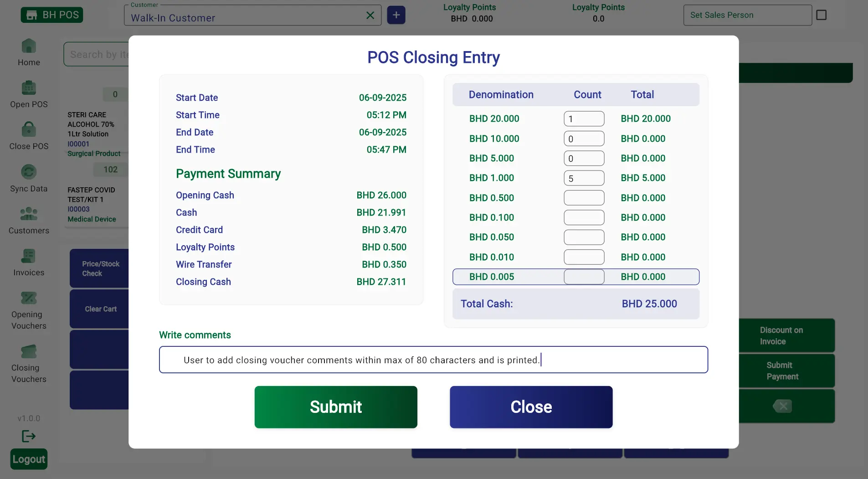This screenshot has width=868, height=479.
Task: Click the BHD 0.500 count field
Action: coord(584,198)
